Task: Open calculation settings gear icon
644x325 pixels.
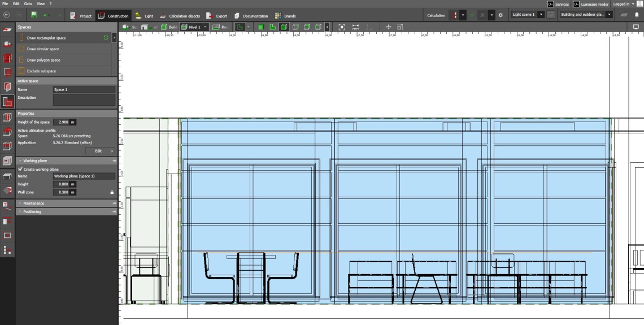Action: [500, 15]
